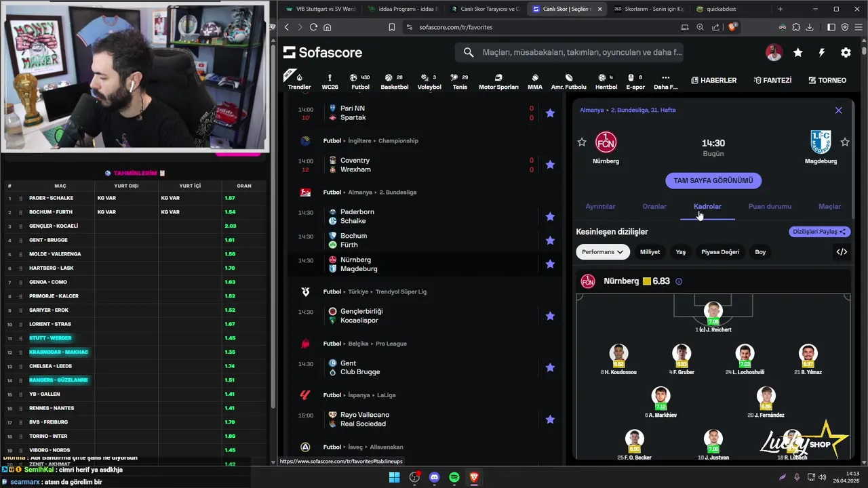Open the MMA sport category
Image resolution: width=868 pixels, height=488 pixels.
535,81
